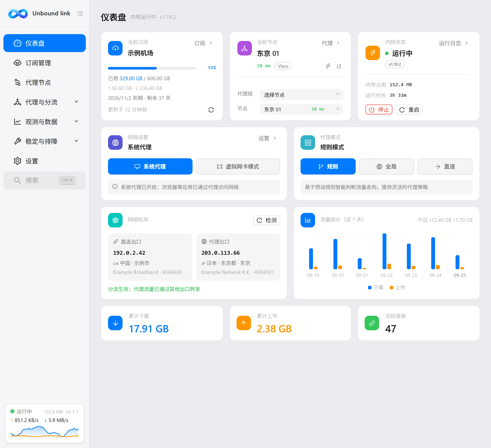Open 代理节点 in the sidebar

pos(45,83)
